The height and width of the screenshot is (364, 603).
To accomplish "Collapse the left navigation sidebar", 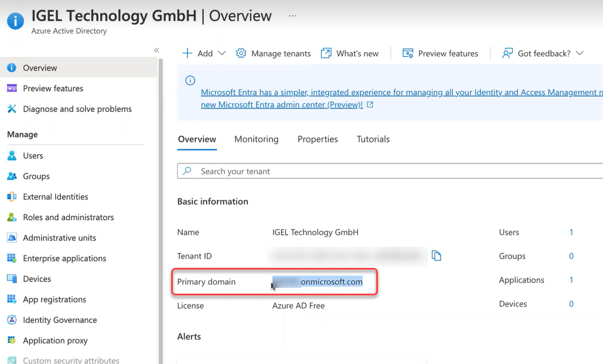I will (156, 50).
